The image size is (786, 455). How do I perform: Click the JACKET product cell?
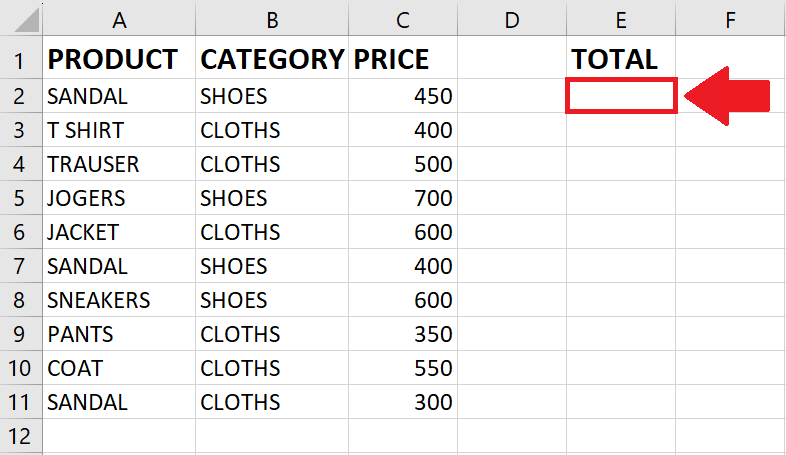point(119,232)
